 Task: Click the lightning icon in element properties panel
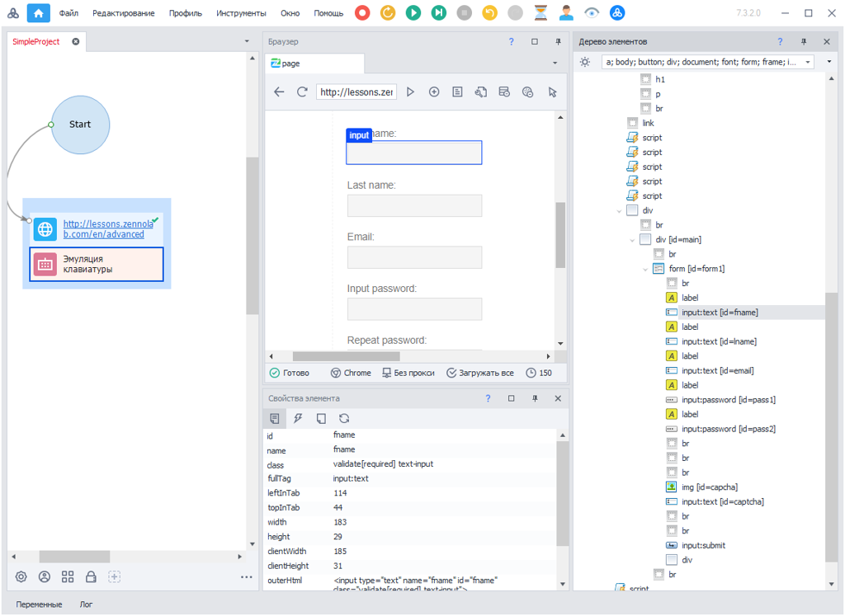(x=298, y=418)
